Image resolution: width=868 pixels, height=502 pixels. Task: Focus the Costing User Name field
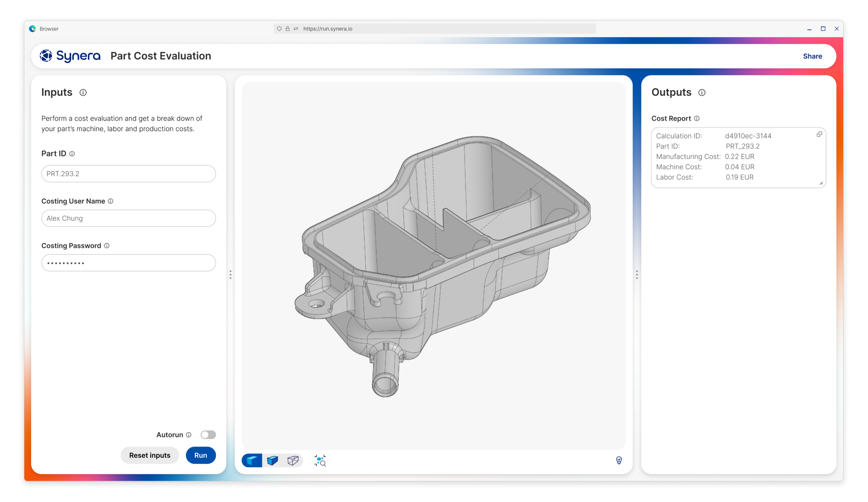[x=128, y=218]
